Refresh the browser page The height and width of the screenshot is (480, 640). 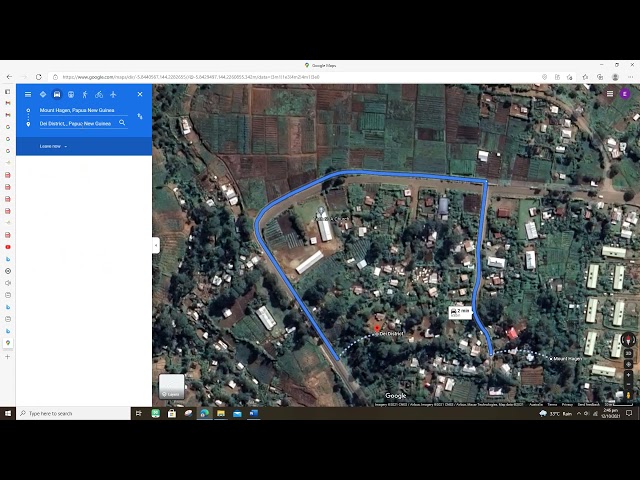click(x=39, y=77)
